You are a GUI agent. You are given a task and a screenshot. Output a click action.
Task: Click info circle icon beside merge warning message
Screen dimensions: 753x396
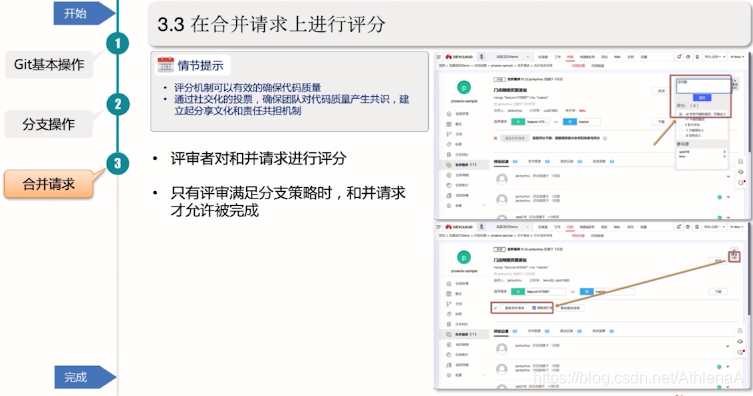[605, 138]
